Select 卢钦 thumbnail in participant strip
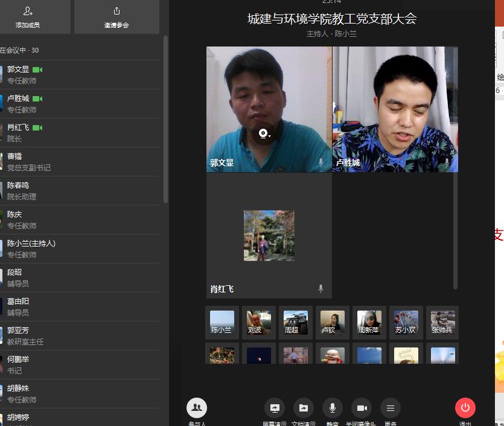The image size is (504, 426). (x=333, y=323)
